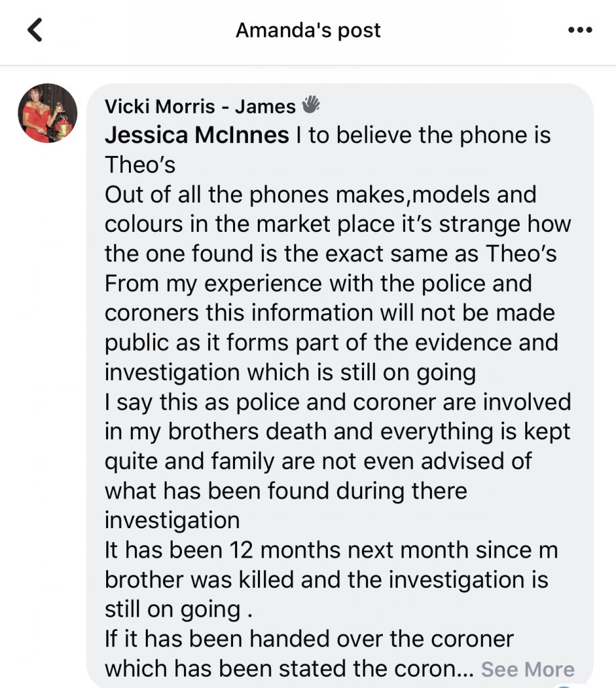Image resolution: width=616 pixels, height=688 pixels.
Task: Tap the line starting "colours in the market place"
Action: [x=337, y=224]
